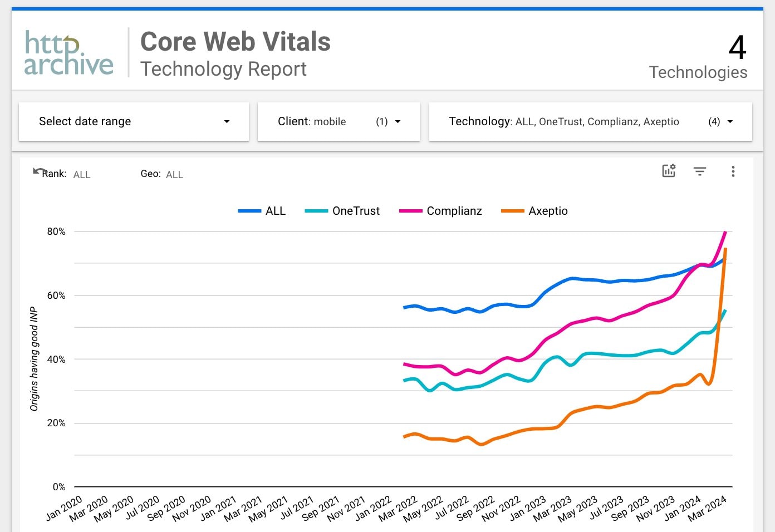
Task: Toggle the OneTrust series in legend
Action: (342, 211)
